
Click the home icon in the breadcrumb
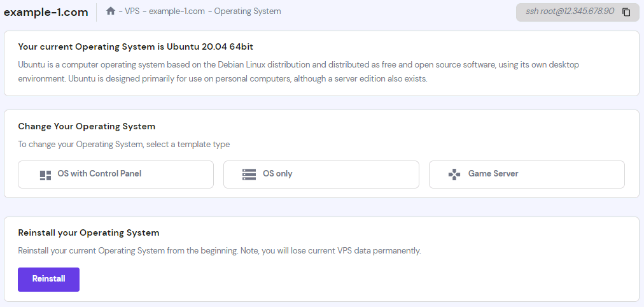[110, 11]
